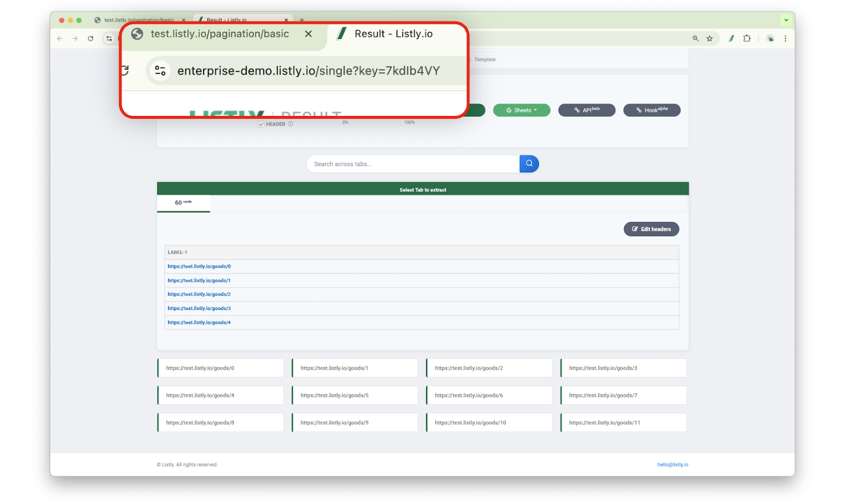844x504 pixels.
Task: Toggle the HEADER checkbox
Action: pyautogui.click(x=261, y=124)
